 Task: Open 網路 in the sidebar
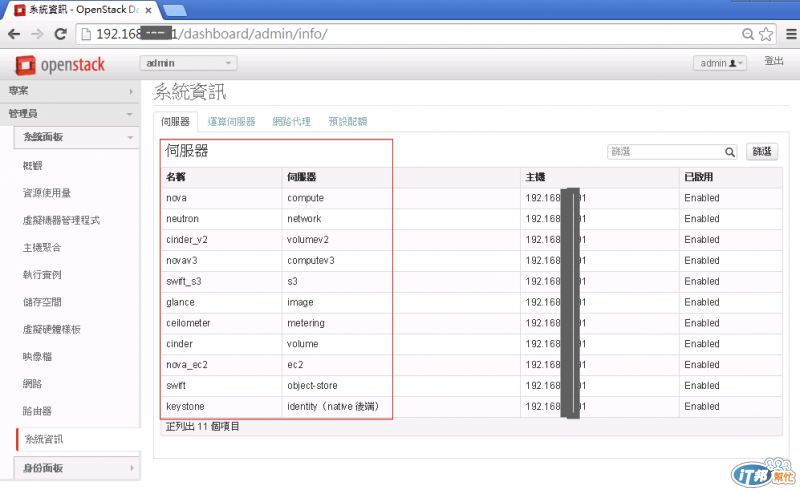pyautogui.click(x=32, y=384)
